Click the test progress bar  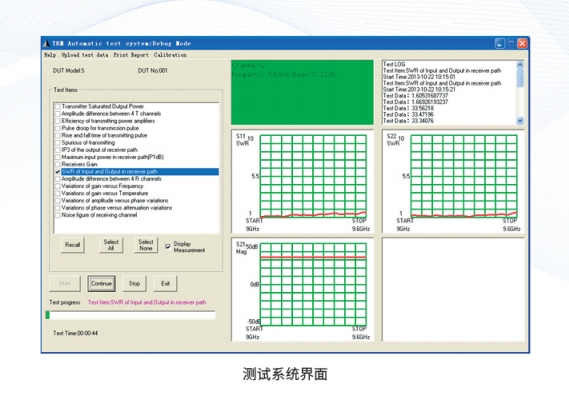coord(131,315)
